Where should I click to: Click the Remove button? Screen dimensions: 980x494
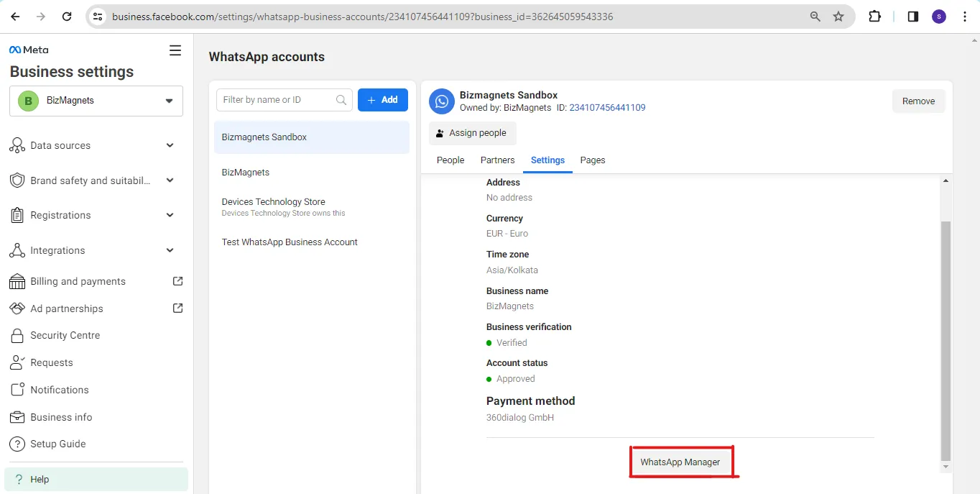pos(918,101)
